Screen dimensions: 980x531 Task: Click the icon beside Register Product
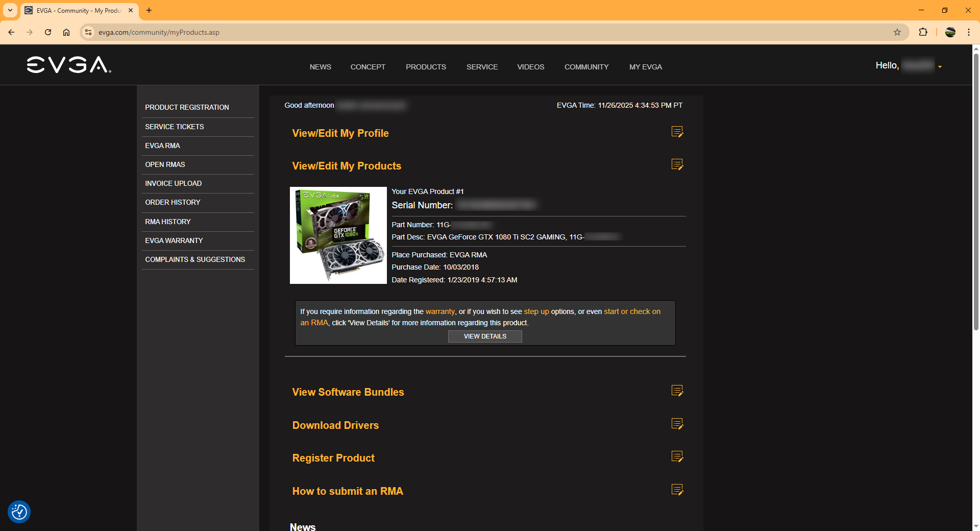pyautogui.click(x=677, y=456)
